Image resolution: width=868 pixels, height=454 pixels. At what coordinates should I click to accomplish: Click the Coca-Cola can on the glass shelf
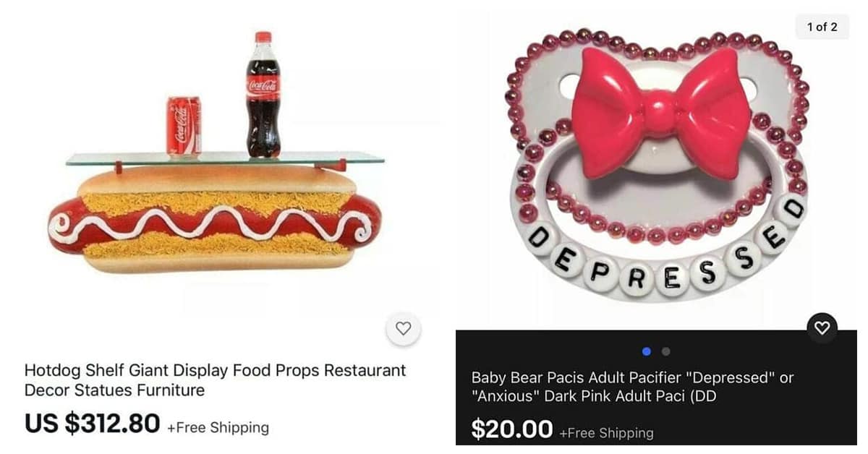pos(184,127)
